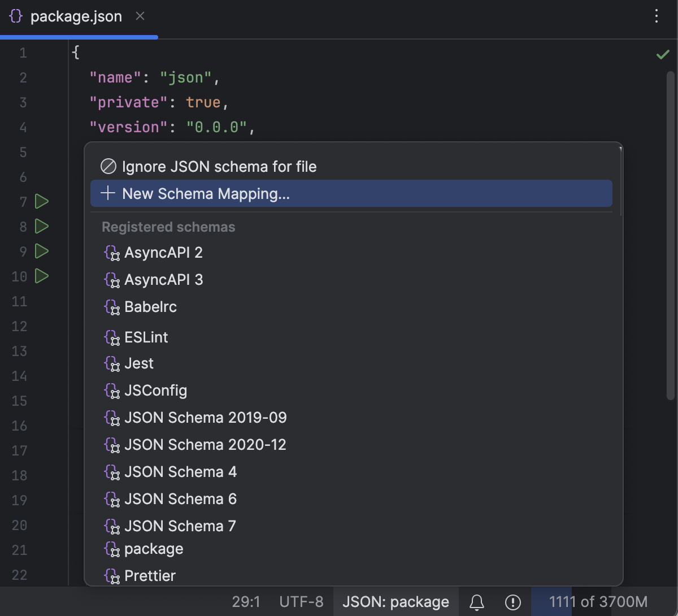Open notifications via the bell icon
Image resolution: width=678 pixels, height=616 pixels.
click(x=476, y=601)
